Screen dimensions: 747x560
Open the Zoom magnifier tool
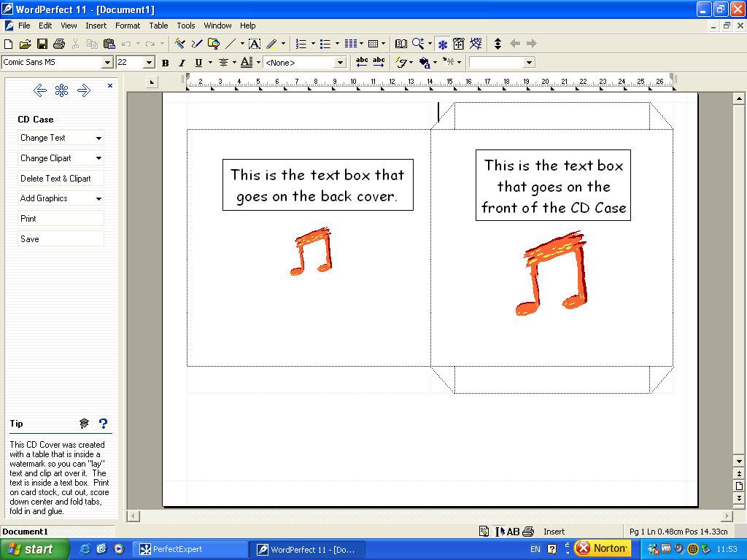click(418, 44)
